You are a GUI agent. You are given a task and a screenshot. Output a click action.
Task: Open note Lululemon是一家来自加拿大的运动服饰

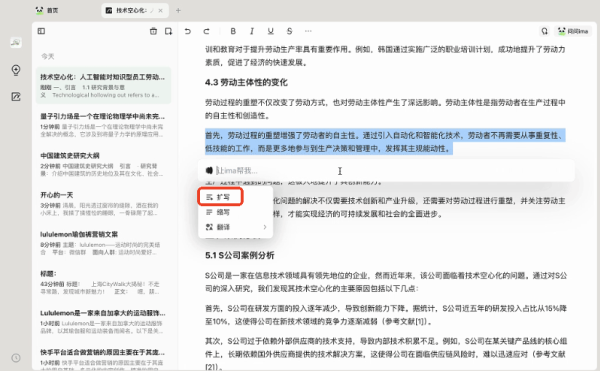coord(103,322)
